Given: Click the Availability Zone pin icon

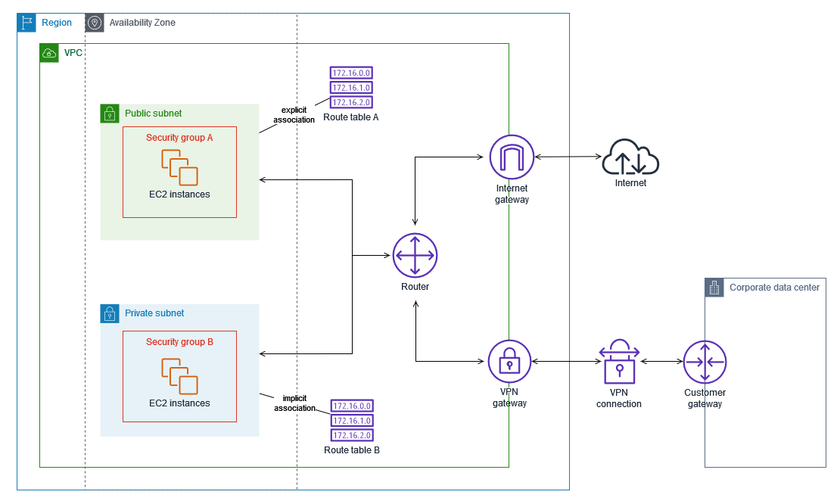Looking at the screenshot, I should 95,23.
